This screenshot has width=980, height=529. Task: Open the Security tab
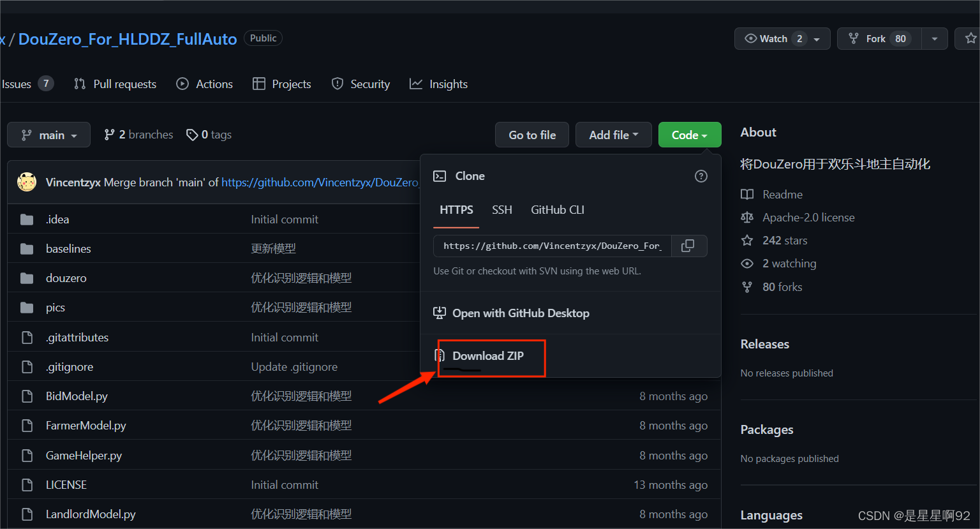pos(361,84)
